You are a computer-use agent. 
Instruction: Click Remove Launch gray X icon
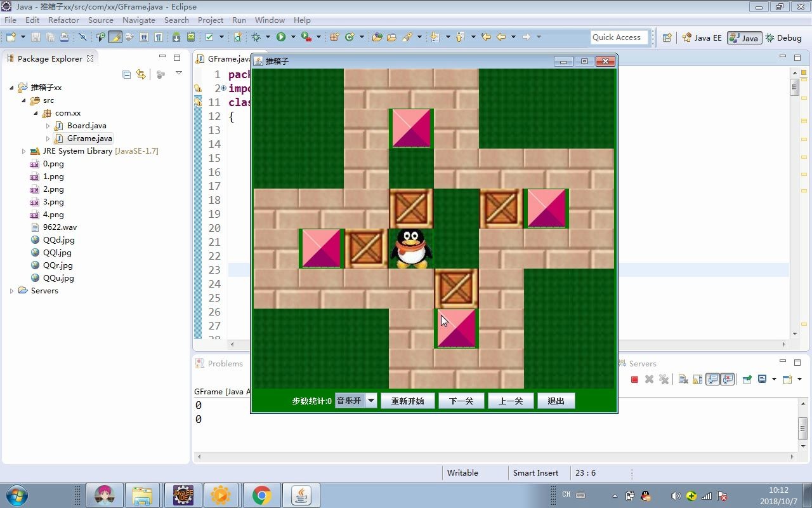[649, 379]
